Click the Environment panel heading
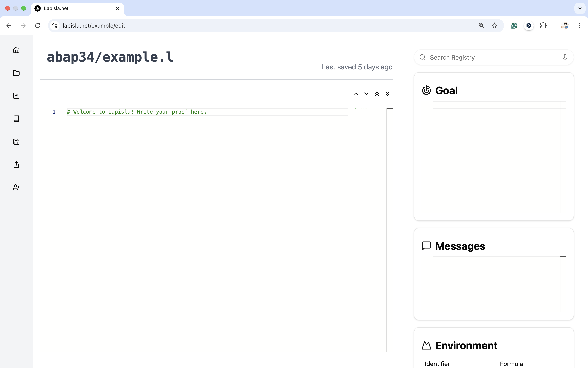 [x=466, y=345]
